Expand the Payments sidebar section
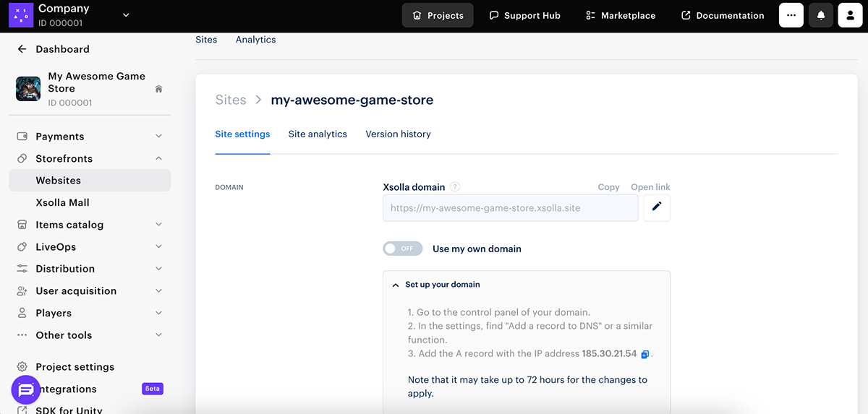The image size is (868, 414). 158,137
